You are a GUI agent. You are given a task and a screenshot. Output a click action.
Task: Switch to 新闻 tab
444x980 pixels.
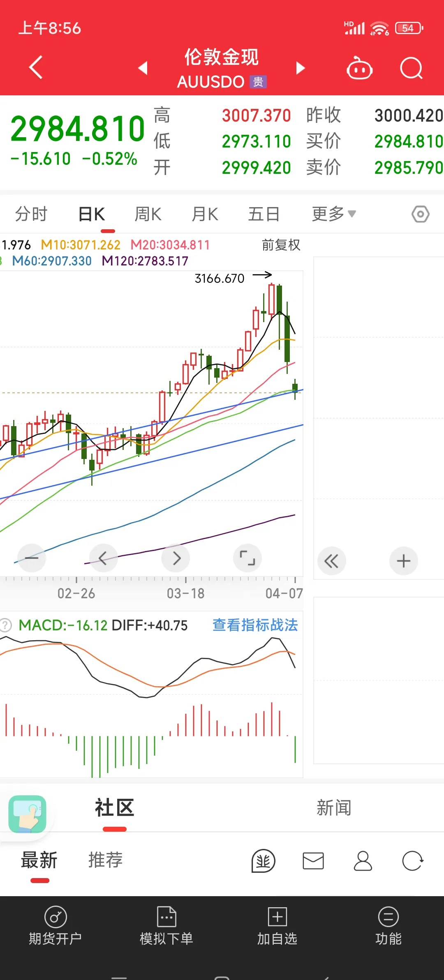pyautogui.click(x=334, y=807)
